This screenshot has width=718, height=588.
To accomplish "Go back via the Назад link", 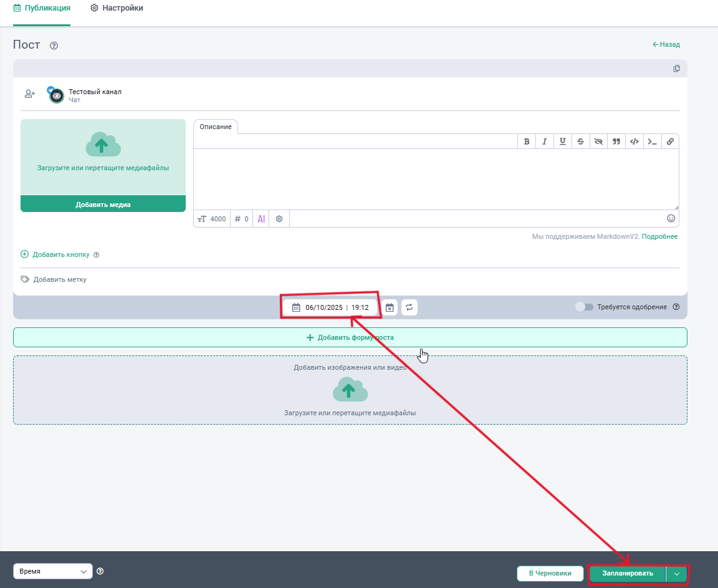I will tap(666, 45).
